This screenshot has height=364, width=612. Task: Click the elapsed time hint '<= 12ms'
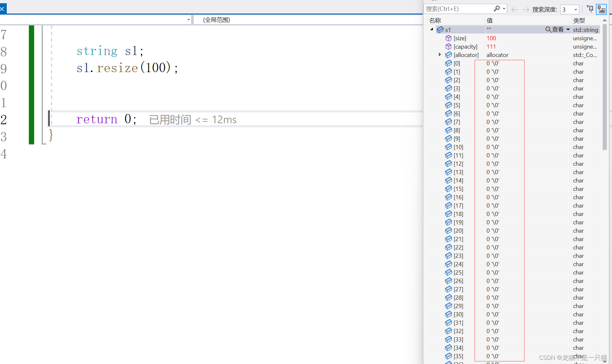(x=216, y=120)
